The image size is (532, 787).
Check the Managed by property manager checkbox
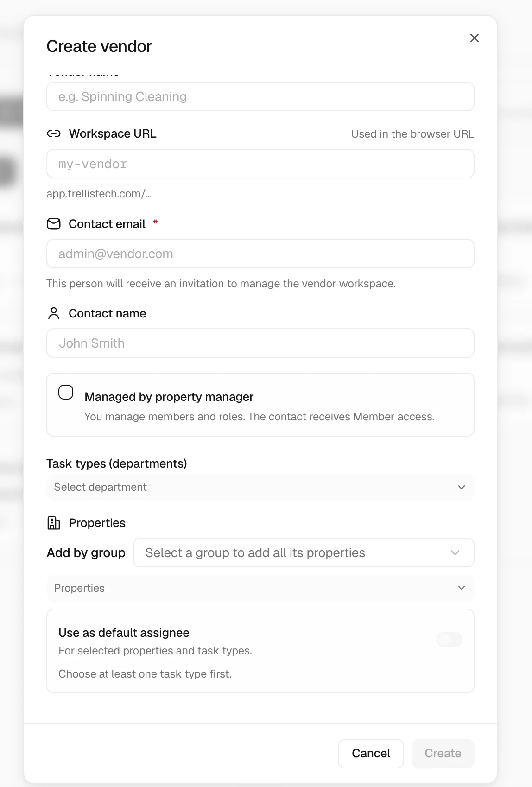coord(66,392)
